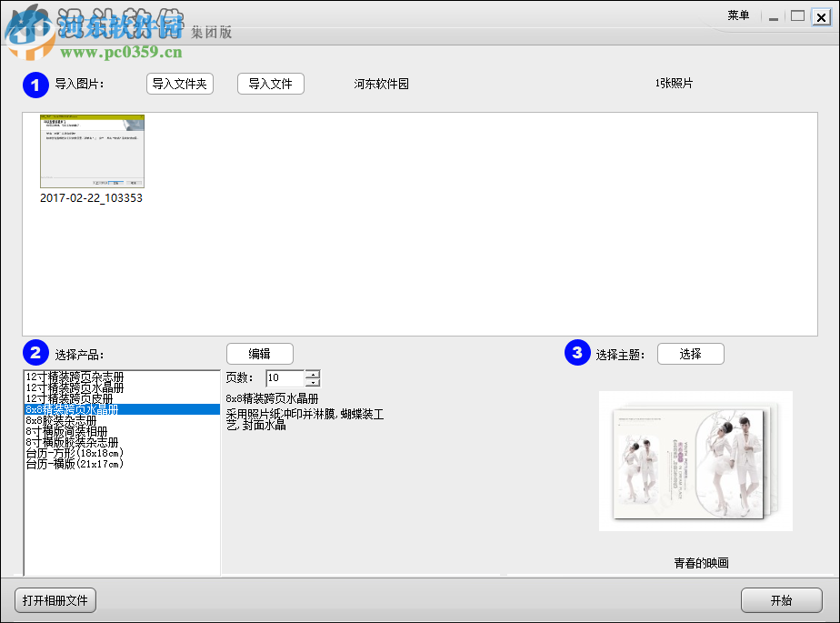Viewport: 840px width, 623px height.
Task: Click the blue step 3 numbered icon
Action: point(578,353)
